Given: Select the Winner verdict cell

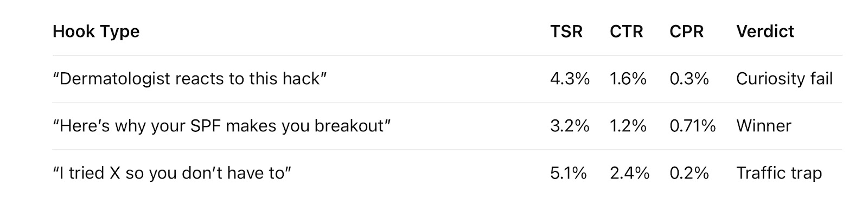Looking at the screenshot, I should [x=763, y=126].
